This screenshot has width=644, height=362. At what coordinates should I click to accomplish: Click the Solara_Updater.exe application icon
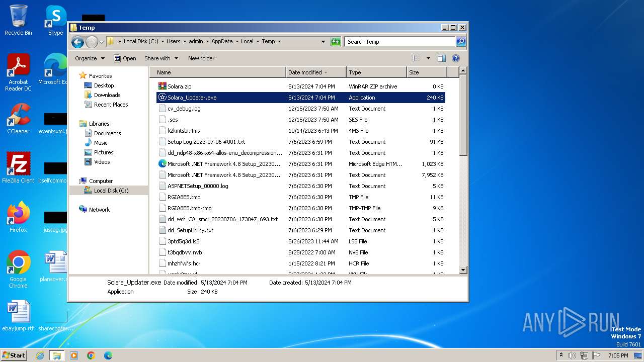(162, 98)
